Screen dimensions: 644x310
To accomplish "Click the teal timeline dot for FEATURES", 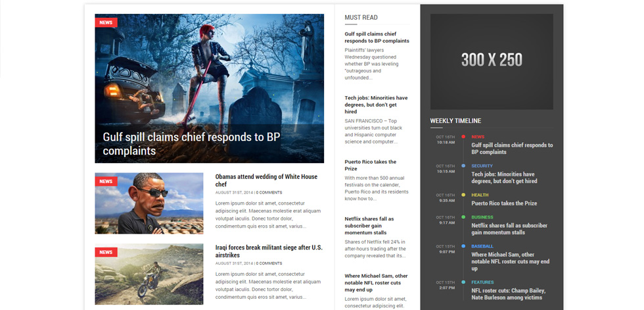I will tap(463, 282).
